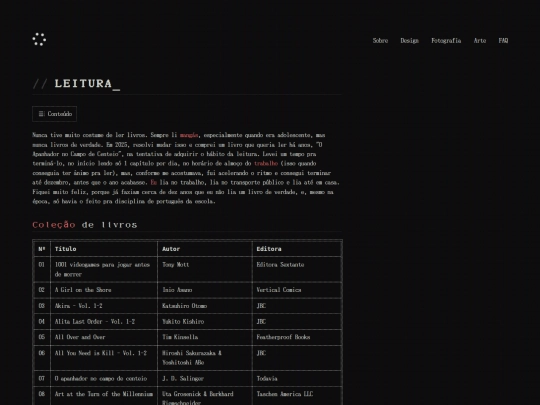Go to Design in the navigation
The image size is (540, 405).
pos(409,41)
